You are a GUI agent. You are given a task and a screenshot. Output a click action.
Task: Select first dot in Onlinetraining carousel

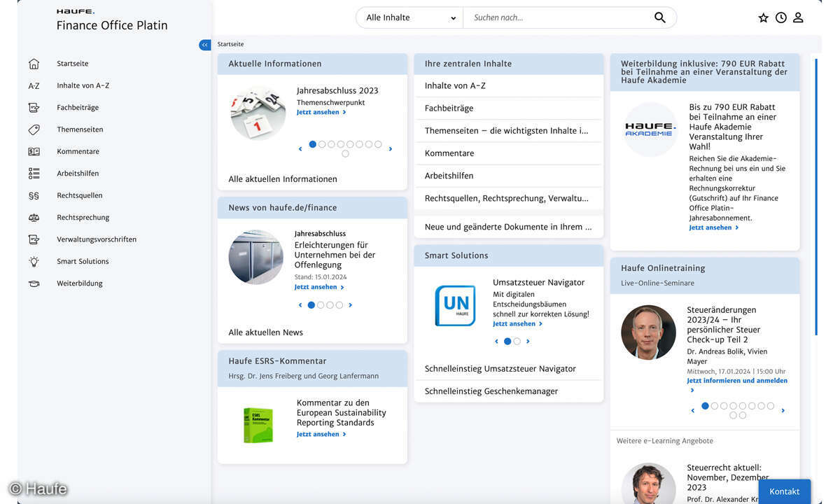click(x=705, y=406)
